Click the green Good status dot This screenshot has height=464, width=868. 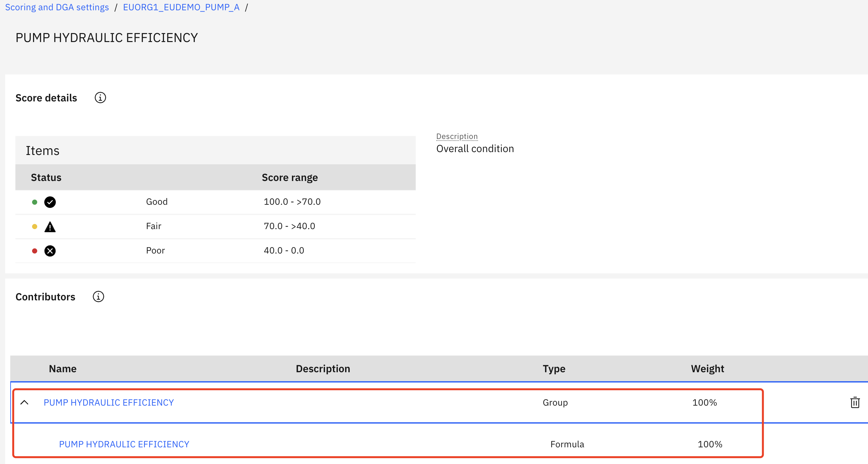click(34, 202)
